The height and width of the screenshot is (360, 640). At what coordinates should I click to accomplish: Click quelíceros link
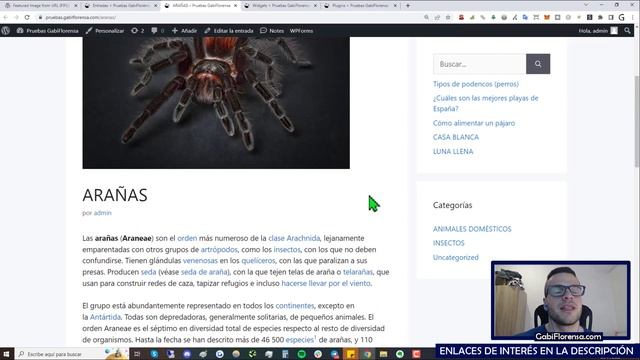click(258, 260)
